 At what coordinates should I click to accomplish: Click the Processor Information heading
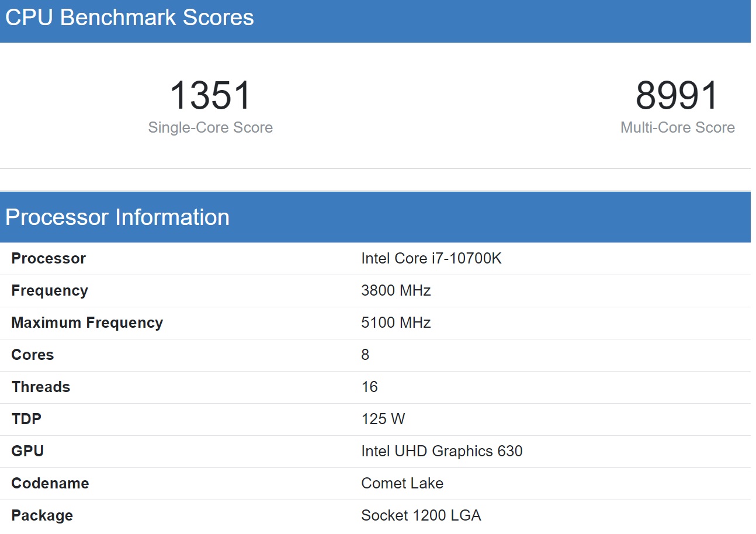tap(117, 217)
